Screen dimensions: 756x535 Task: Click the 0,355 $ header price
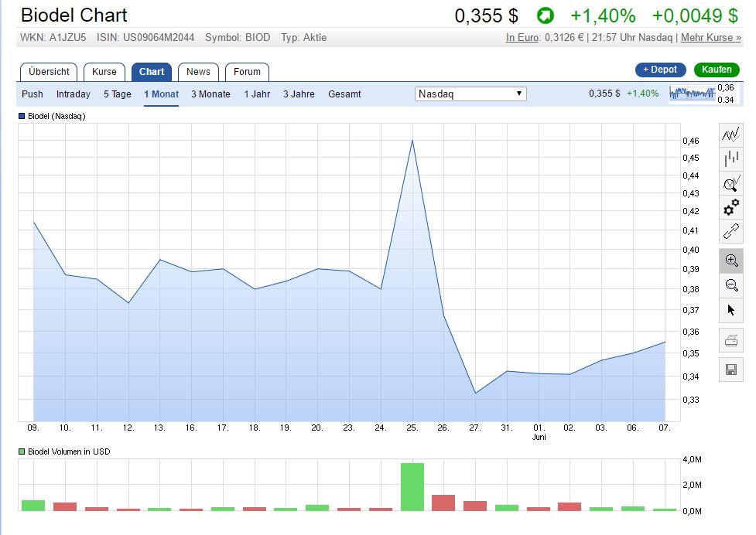tap(486, 16)
